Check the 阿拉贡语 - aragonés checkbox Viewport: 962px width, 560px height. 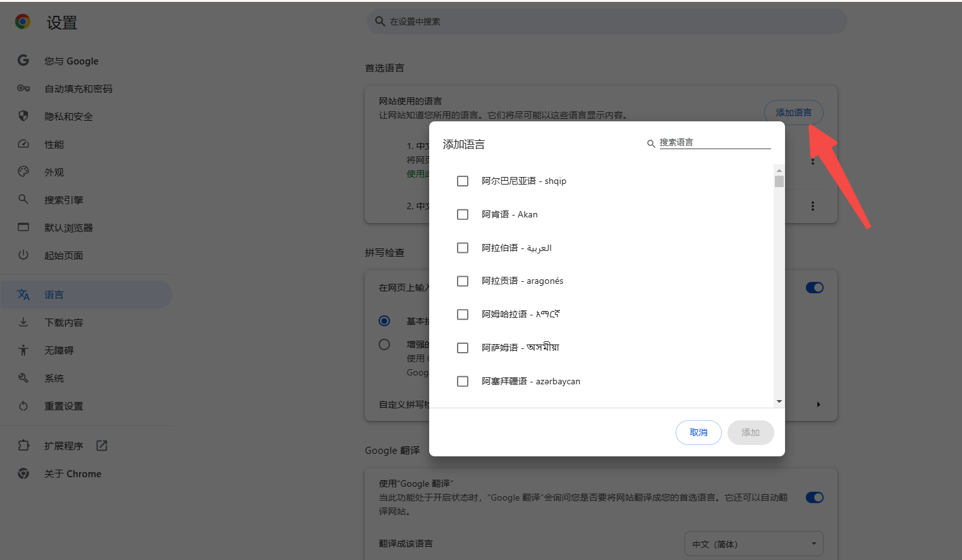463,281
